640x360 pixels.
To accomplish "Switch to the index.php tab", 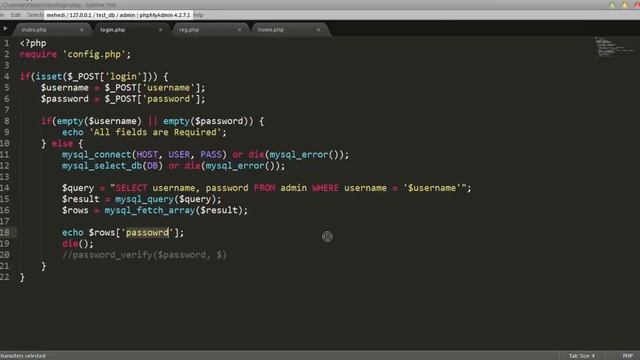I will click(34, 30).
